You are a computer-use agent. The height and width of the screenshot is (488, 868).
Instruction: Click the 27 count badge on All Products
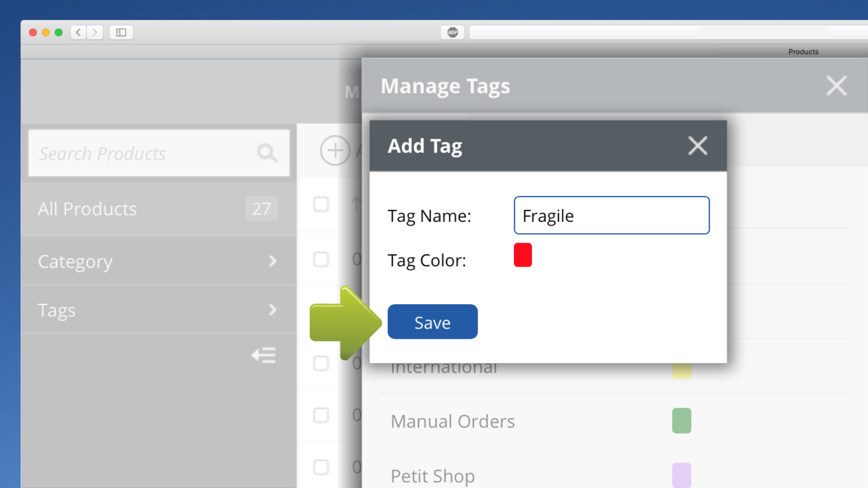point(261,208)
